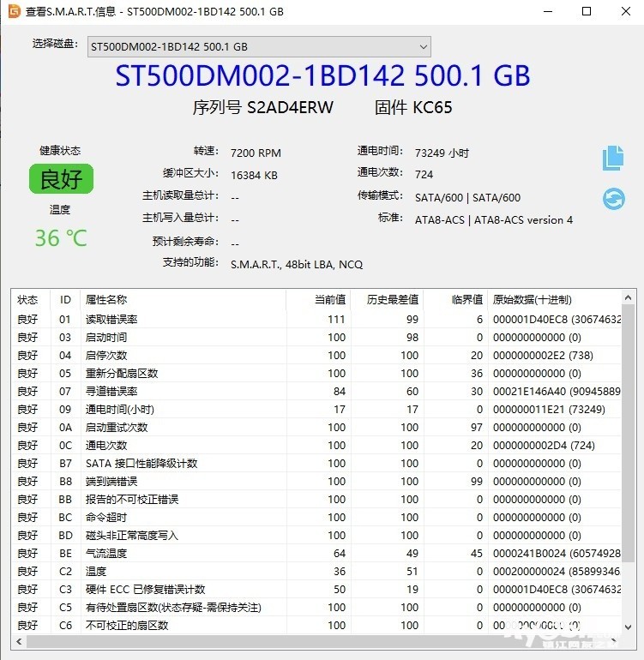Select the 读取错误率 row
The width and height of the screenshot is (644, 660).
tap(316, 319)
